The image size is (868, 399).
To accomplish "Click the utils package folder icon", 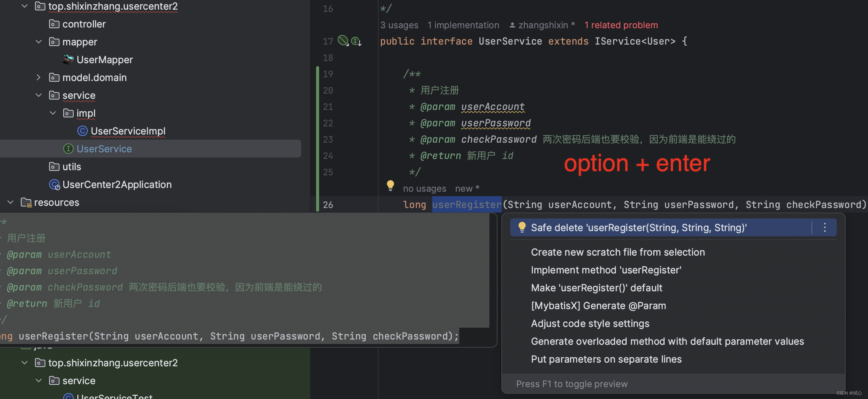I will pyautogui.click(x=54, y=166).
